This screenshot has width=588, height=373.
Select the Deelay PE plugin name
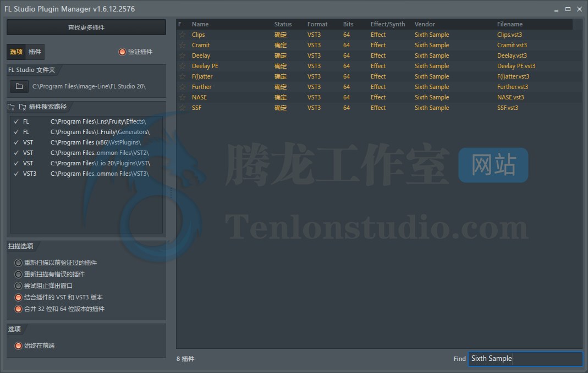(205, 66)
